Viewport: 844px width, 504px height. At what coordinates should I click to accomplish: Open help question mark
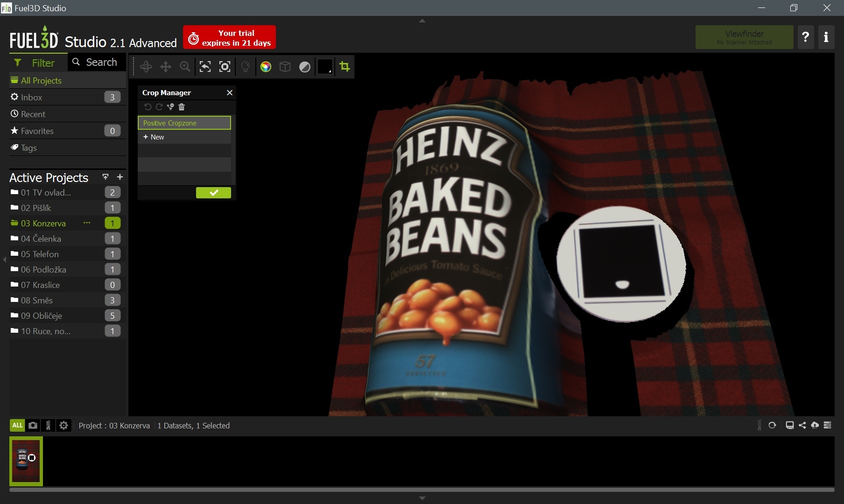click(x=805, y=37)
